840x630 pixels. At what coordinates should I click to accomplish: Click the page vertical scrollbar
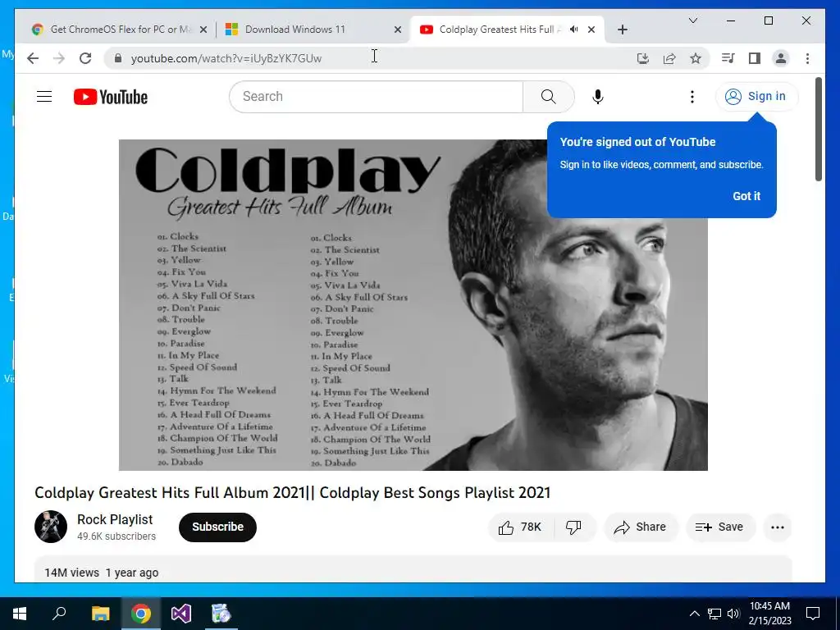[819, 129]
